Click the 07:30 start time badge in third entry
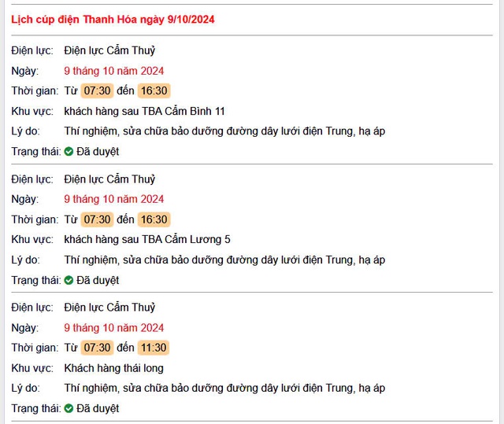 point(97,348)
